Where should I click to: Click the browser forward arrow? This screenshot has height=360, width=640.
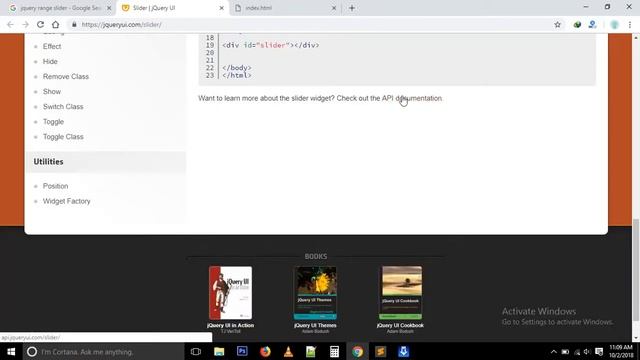click(25, 24)
